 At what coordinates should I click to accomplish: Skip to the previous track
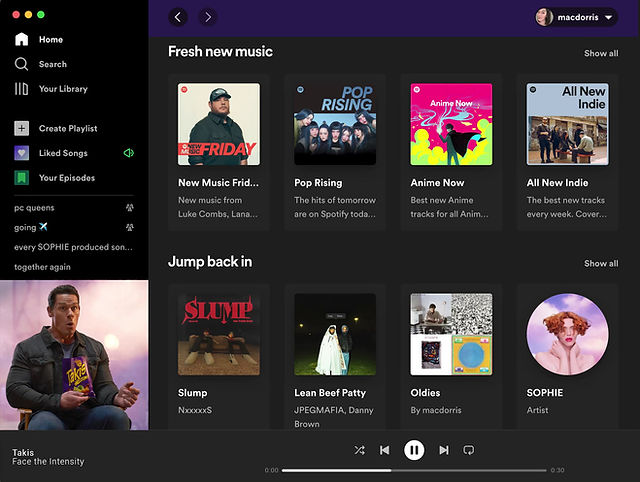384,450
